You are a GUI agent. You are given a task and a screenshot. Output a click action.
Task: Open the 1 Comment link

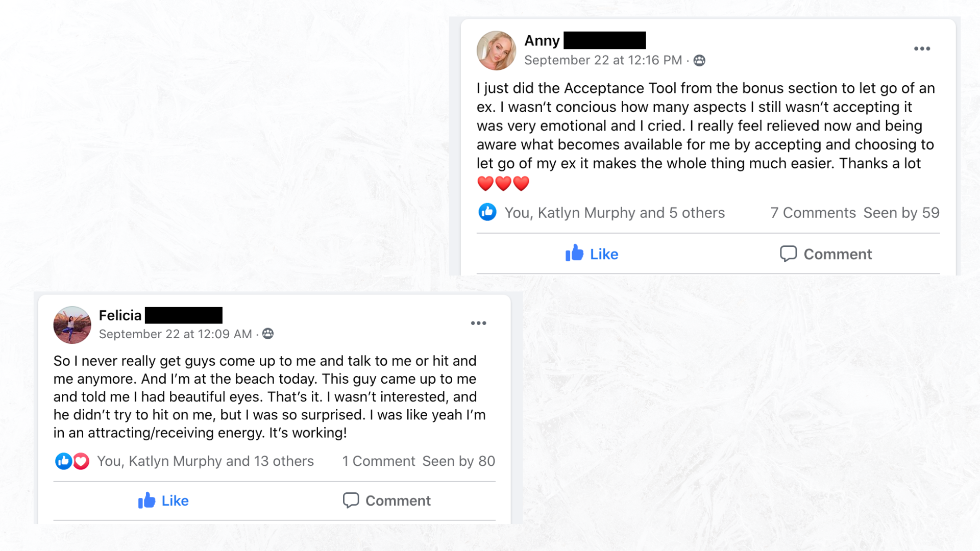tap(378, 461)
